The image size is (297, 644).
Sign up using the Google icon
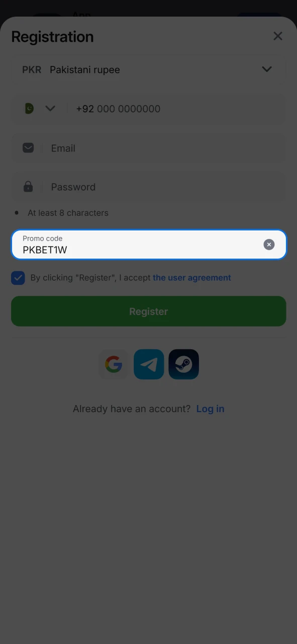[114, 364]
